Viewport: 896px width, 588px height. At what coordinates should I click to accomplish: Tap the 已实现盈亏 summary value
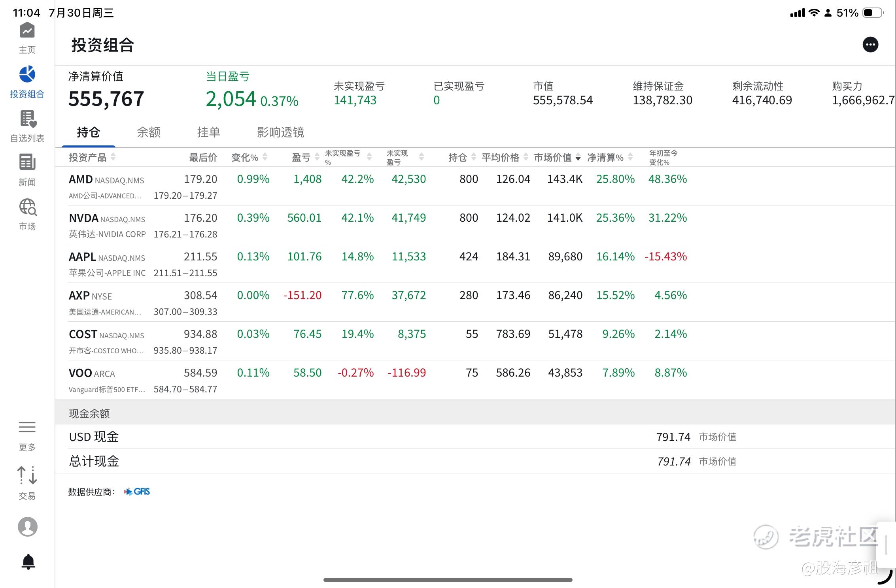pyautogui.click(x=437, y=100)
